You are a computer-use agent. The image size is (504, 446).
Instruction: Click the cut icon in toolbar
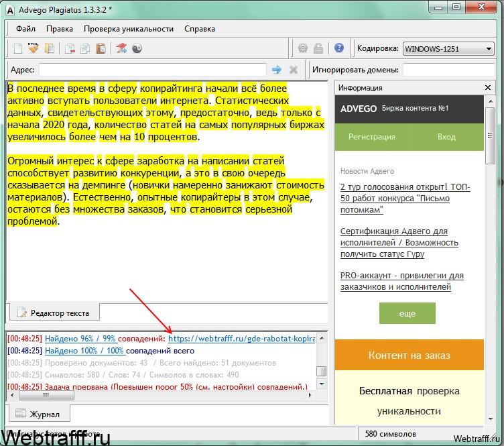pos(70,48)
